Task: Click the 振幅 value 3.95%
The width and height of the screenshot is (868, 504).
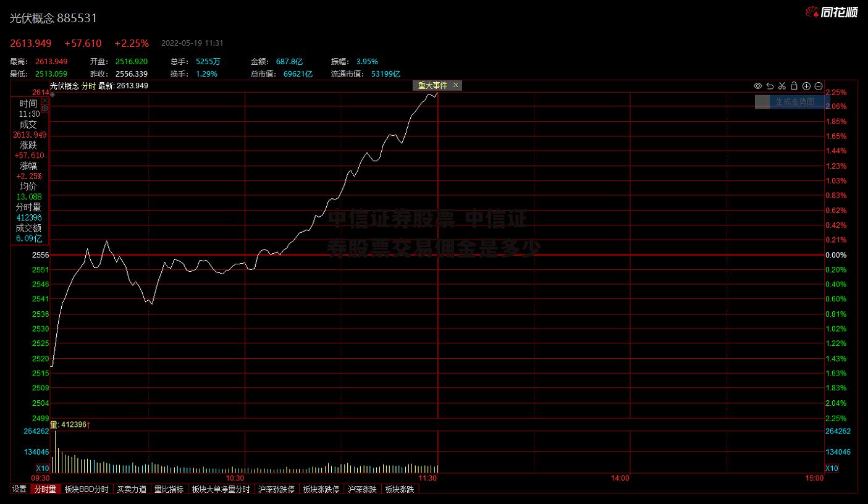Action: click(x=367, y=62)
